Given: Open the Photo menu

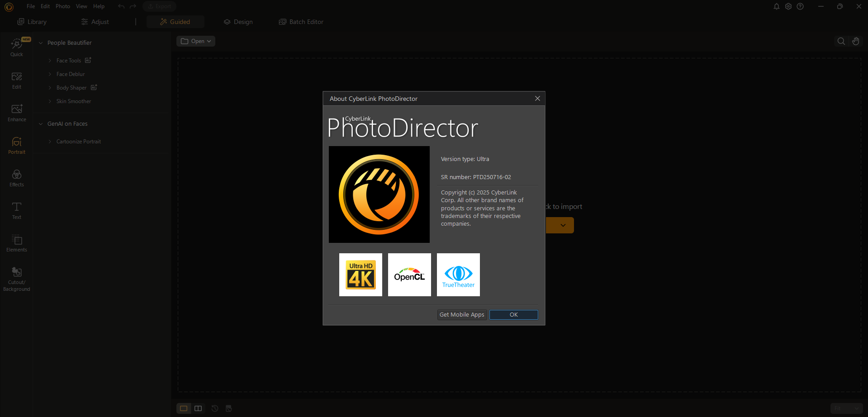Looking at the screenshot, I should click(63, 6).
